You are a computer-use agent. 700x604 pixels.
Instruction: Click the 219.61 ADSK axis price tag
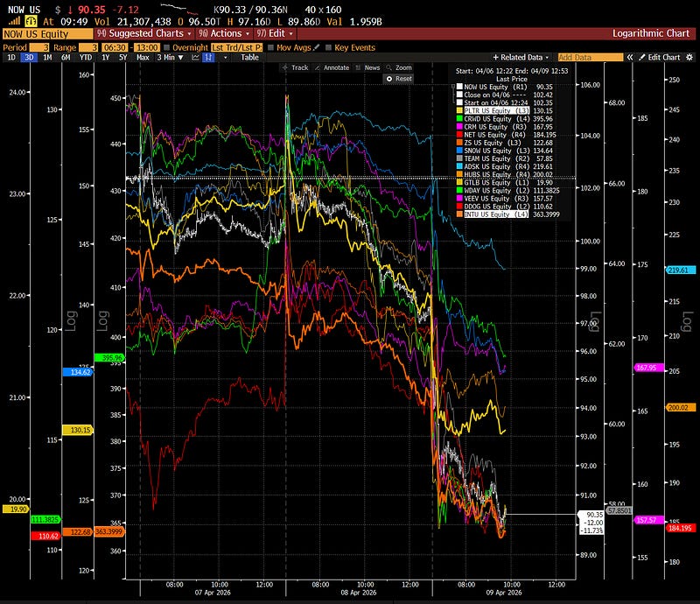681,270
